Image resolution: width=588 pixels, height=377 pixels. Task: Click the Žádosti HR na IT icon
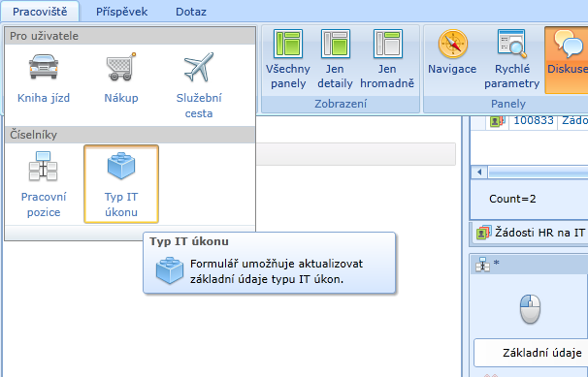(483, 233)
